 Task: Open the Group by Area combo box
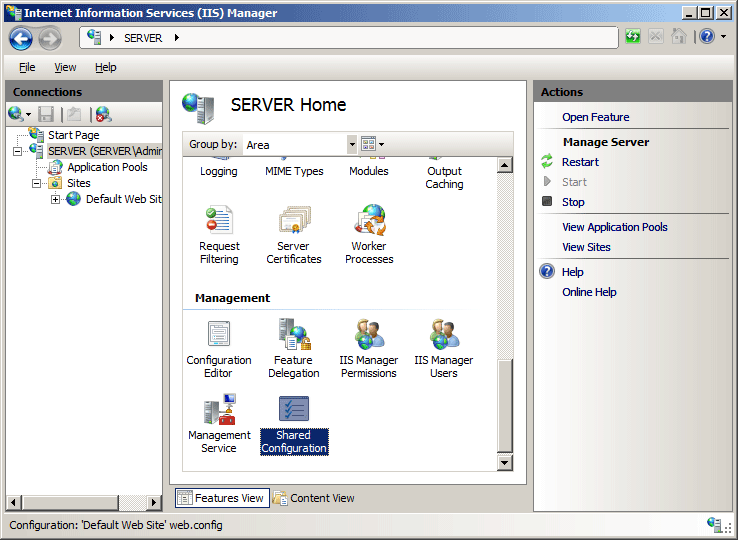300,145
